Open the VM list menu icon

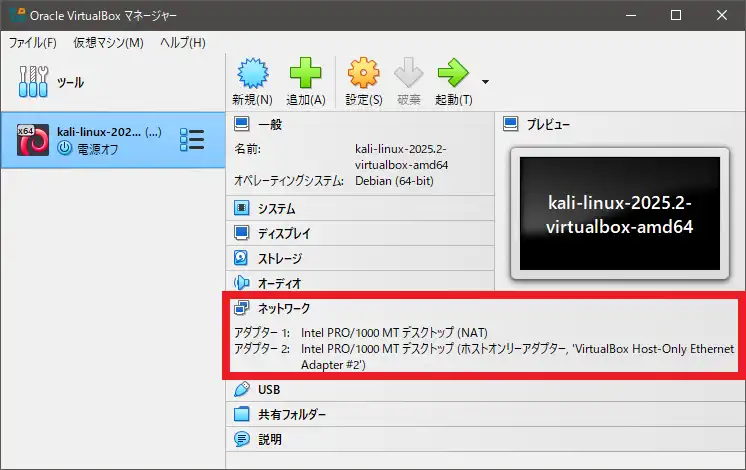[192, 140]
